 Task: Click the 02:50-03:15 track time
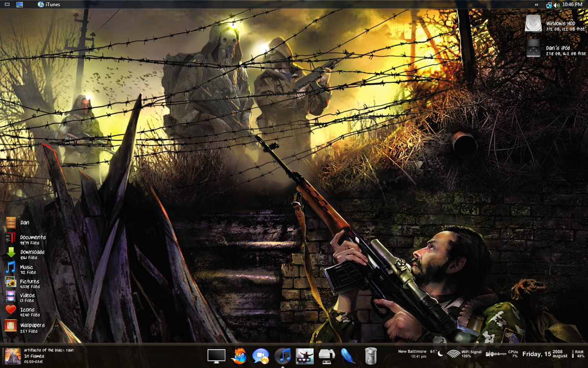tap(33, 361)
